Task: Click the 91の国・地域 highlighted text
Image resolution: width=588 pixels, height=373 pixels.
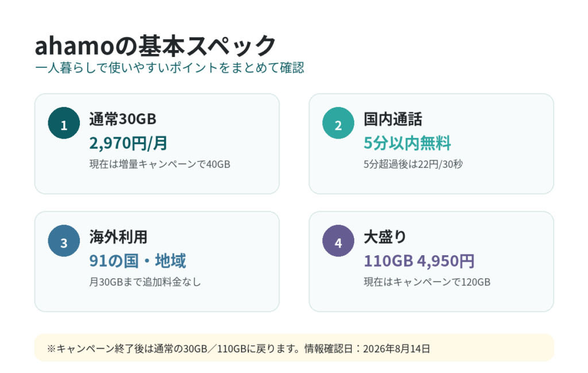Action: point(137,261)
